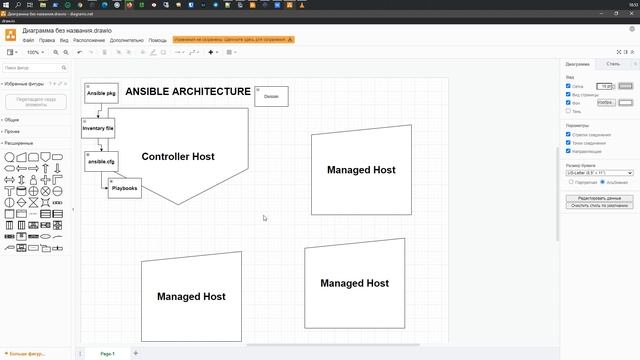The width and height of the screenshot is (640, 360).
Task: Toggle Точки соединения checkbox
Action: point(568,143)
